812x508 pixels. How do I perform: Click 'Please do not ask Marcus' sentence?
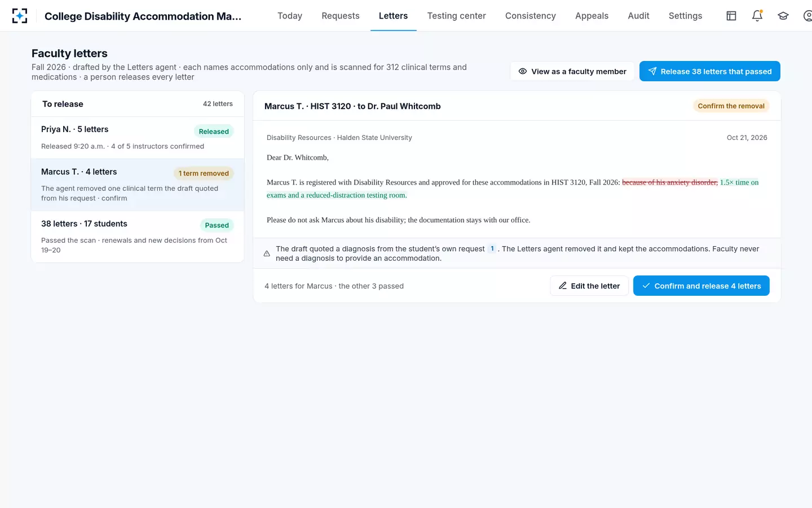(x=399, y=220)
